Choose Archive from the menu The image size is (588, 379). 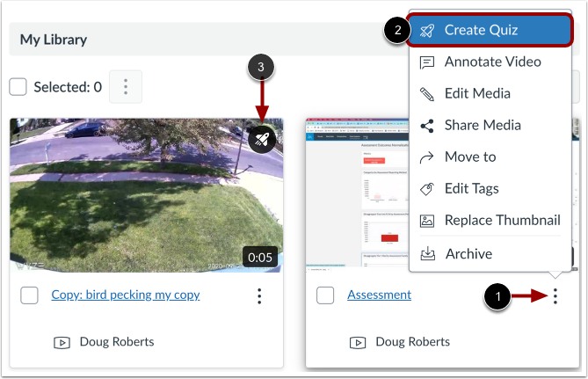coord(490,254)
